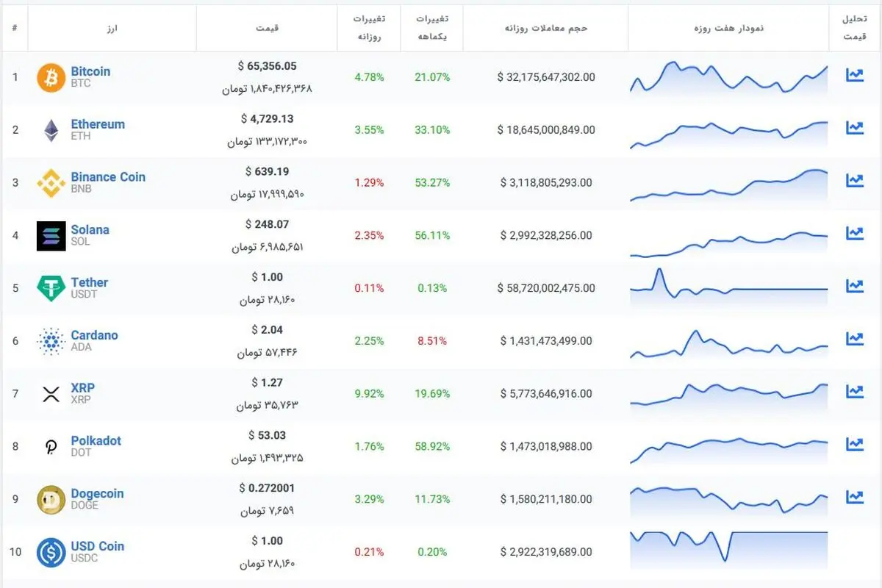This screenshot has width=882, height=588.
Task: Click the Solana logo icon
Action: [51, 236]
